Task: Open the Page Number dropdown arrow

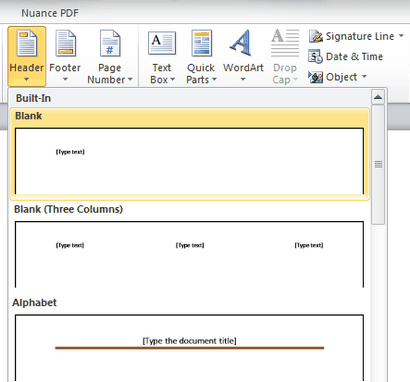Action: 130,79
